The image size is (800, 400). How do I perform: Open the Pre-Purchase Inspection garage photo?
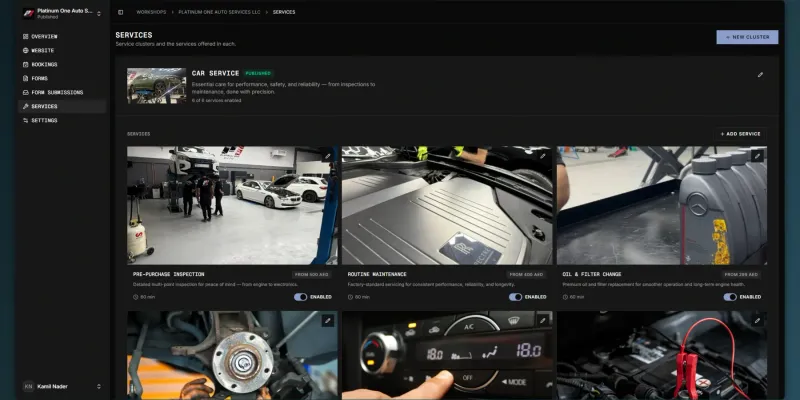pos(232,206)
